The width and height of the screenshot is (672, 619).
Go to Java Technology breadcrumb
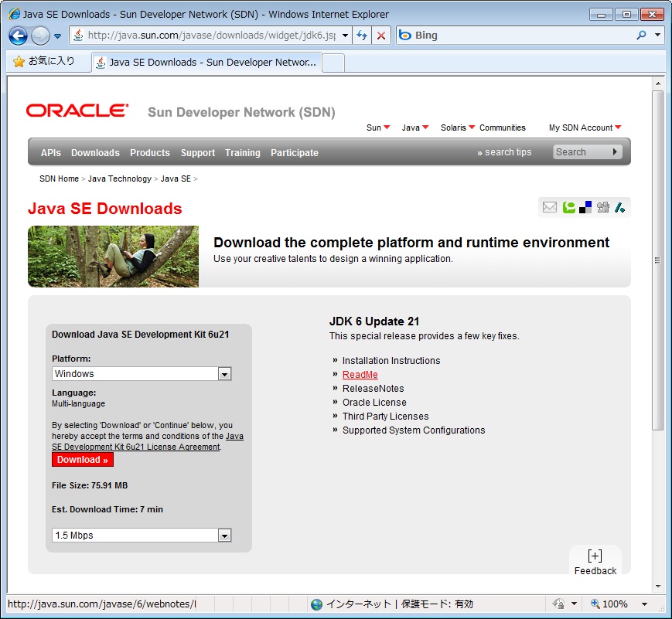coord(120,179)
